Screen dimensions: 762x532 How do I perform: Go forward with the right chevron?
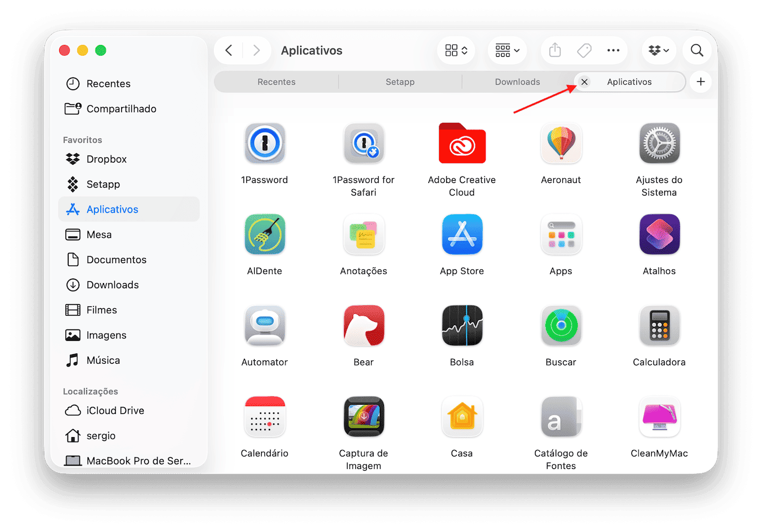pyautogui.click(x=256, y=51)
